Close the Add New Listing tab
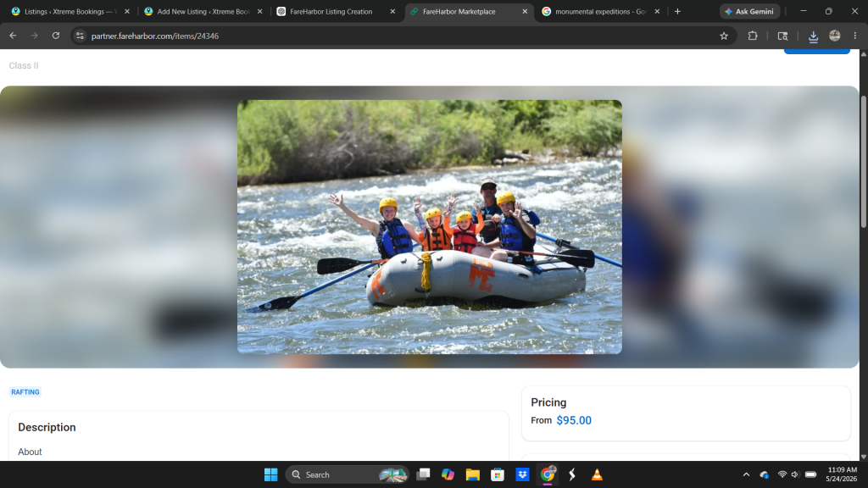 tap(259, 11)
